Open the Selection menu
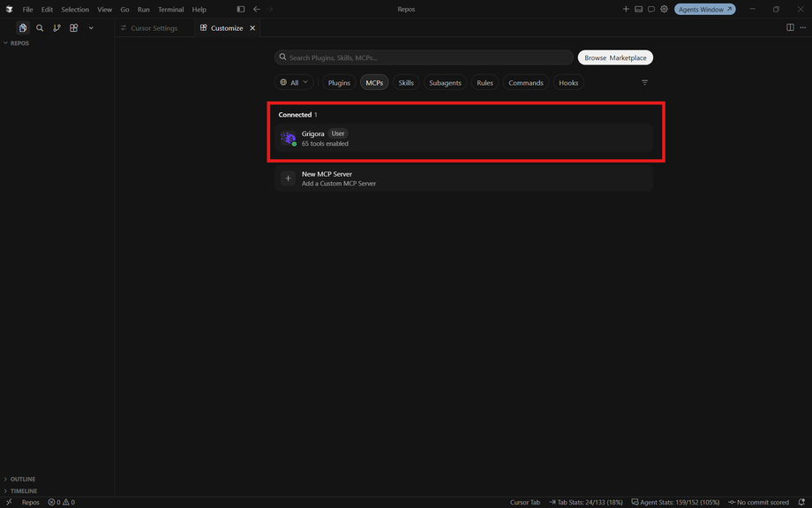Screen dimensions: 812x508 (75, 10)
